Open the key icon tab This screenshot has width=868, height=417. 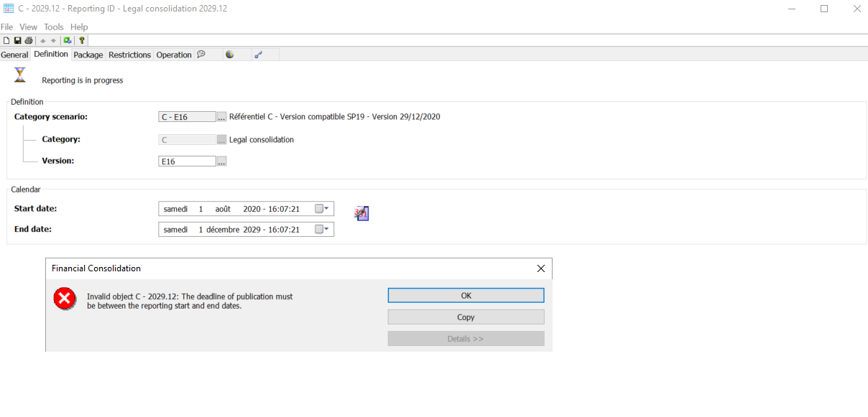[x=258, y=55]
